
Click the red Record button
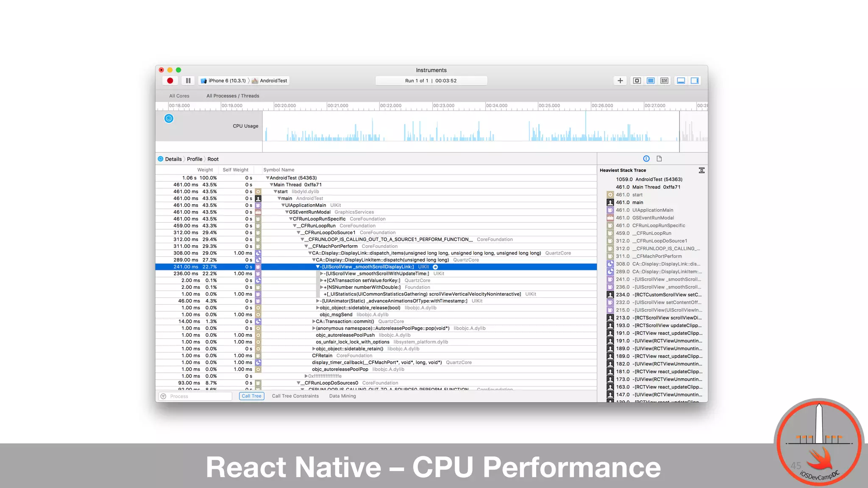point(170,81)
